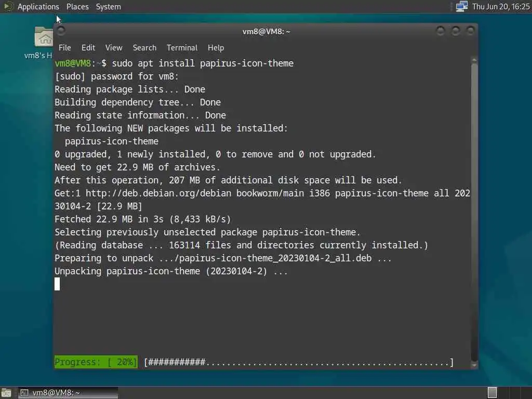Open the Applications panel menu

[x=38, y=7]
